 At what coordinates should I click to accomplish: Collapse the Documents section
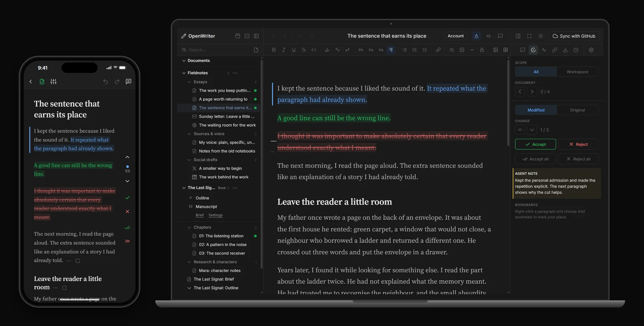[184, 61]
